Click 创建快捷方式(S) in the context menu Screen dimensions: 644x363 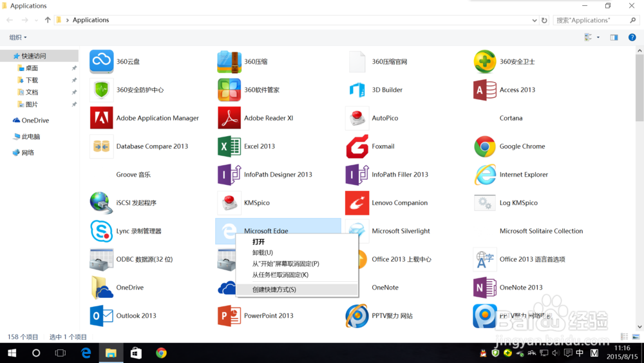point(297,289)
